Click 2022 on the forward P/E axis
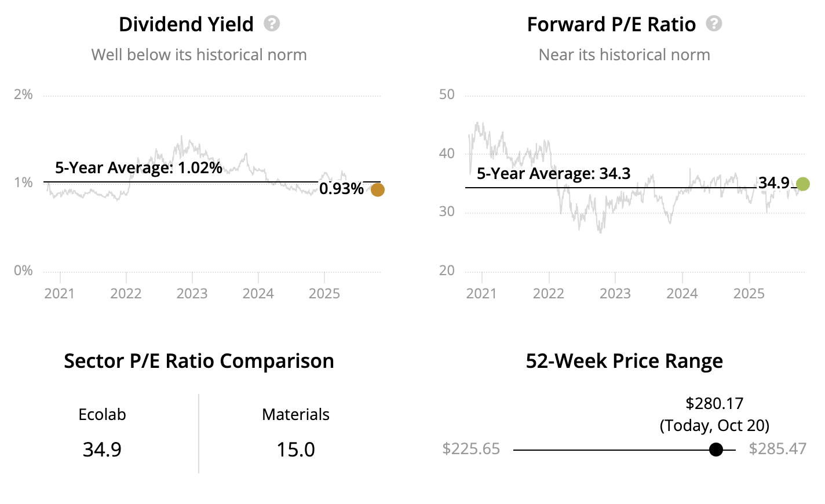Screen dimensions: 825x504 click(548, 294)
